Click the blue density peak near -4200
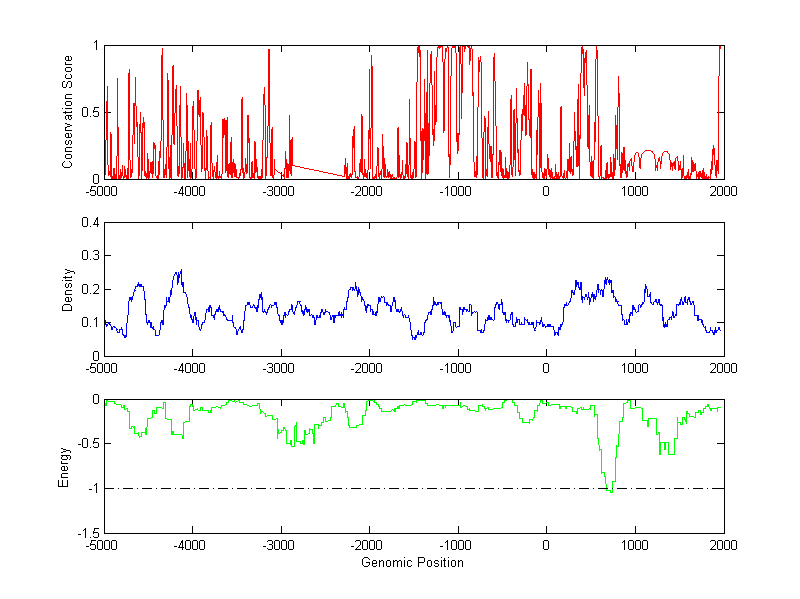 pyautogui.click(x=179, y=271)
